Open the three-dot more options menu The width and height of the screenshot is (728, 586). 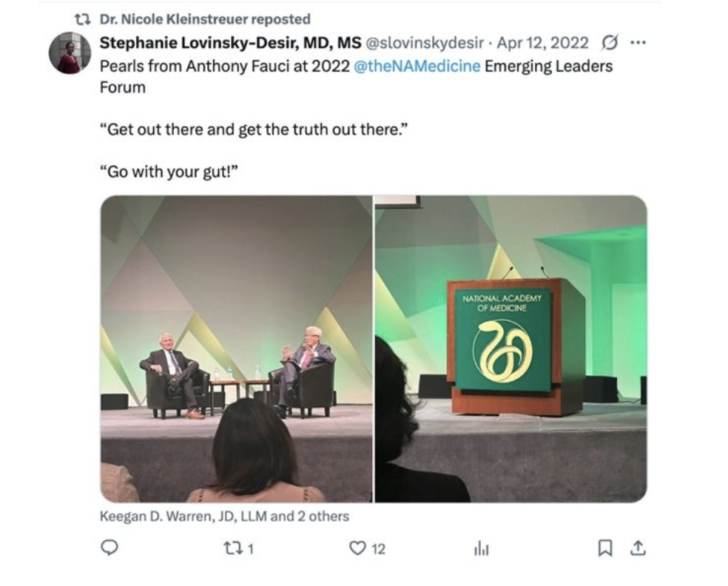[638, 43]
